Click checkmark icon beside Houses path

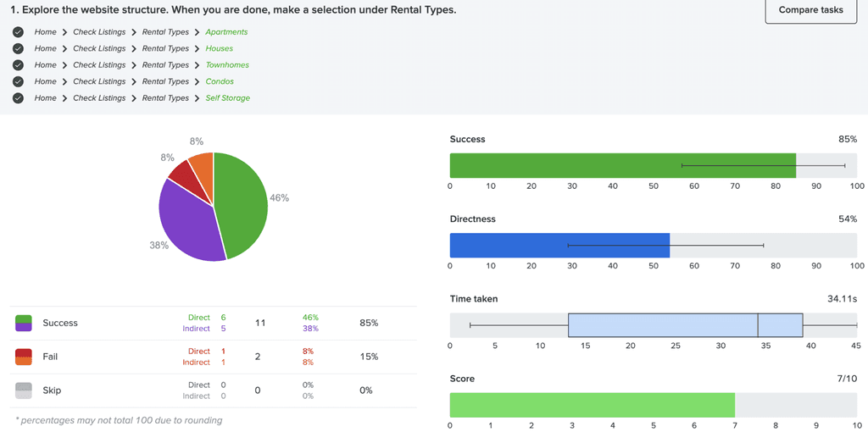(x=19, y=48)
